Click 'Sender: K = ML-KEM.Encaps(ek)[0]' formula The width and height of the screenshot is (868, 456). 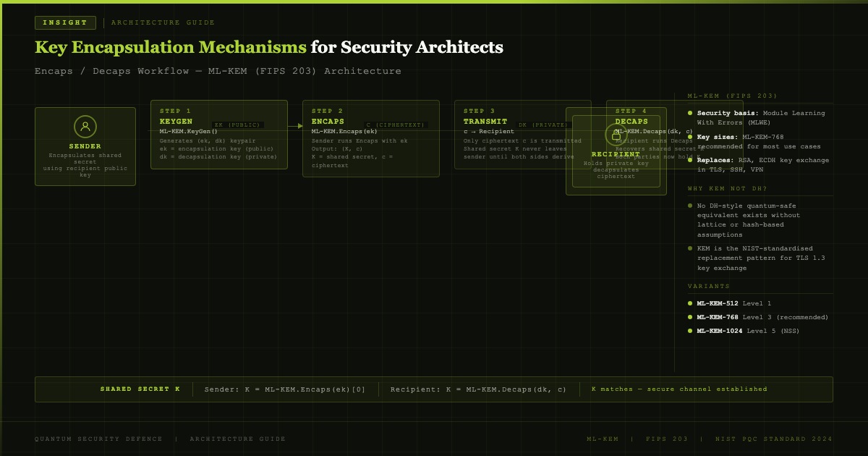[x=285, y=389]
